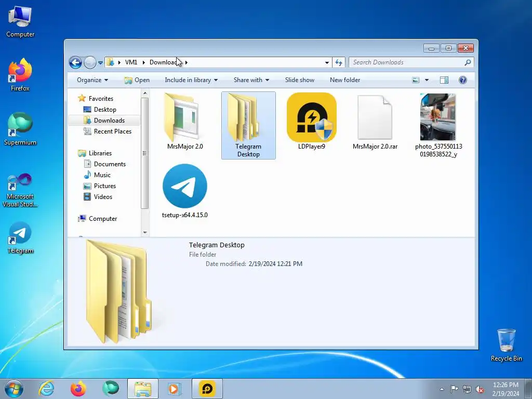
Task: Click the network tray icon
Action: [467, 389]
